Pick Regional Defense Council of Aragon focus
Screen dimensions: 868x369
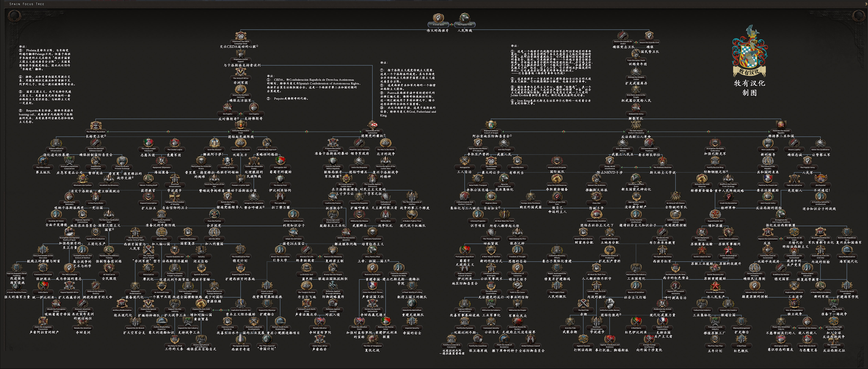tap(491, 127)
